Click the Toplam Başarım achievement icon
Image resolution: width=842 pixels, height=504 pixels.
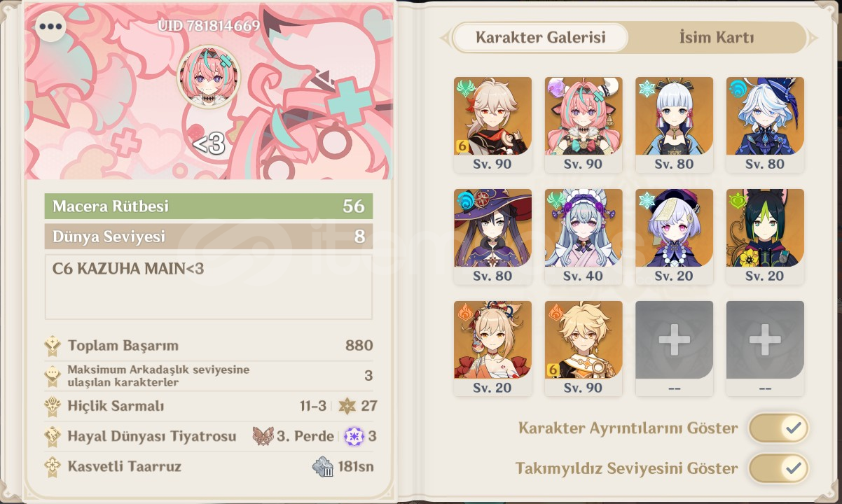click(x=53, y=346)
